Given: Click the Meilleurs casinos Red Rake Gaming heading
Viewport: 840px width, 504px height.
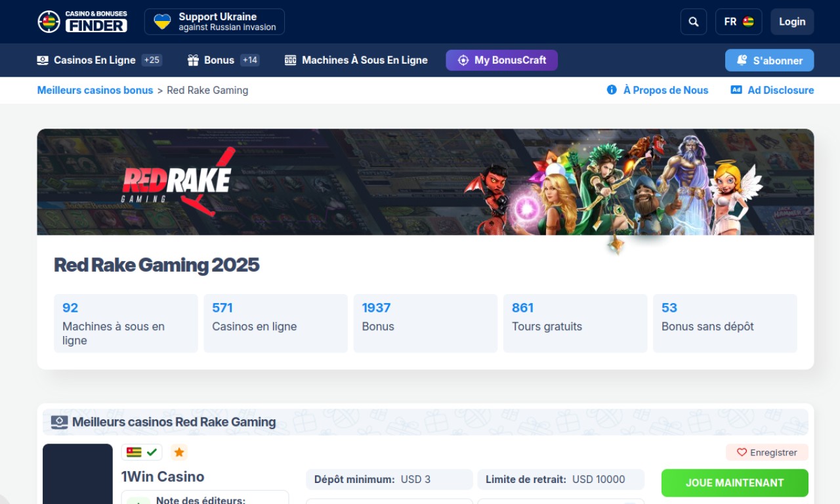Looking at the screenshot, I should (174, 422).
